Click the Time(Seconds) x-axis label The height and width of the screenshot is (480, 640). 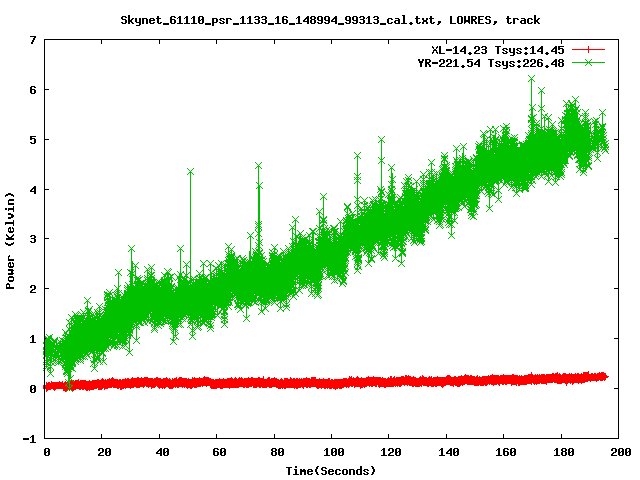331,470
